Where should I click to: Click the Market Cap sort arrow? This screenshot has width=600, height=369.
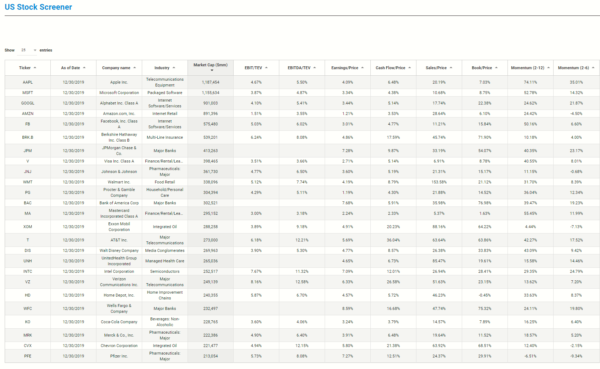[212, 70]
